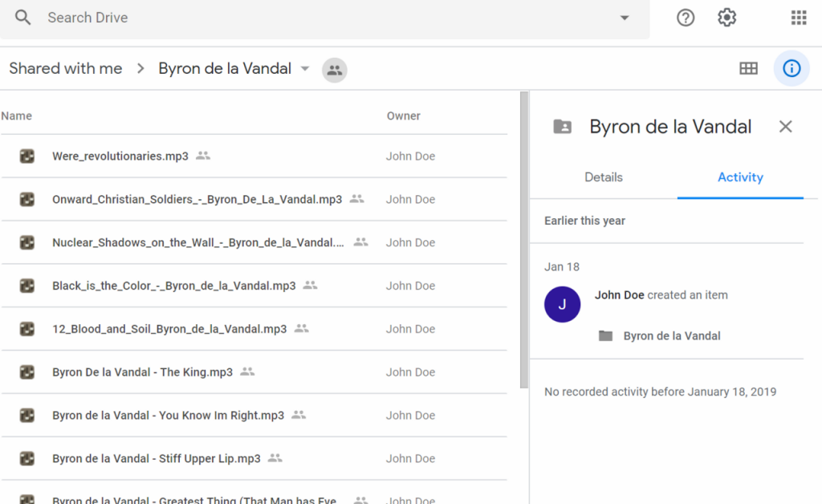822x504 pixels.
Task: Click shared icon beside You Know Im Right.mp3
Action: tap(299, 415)
